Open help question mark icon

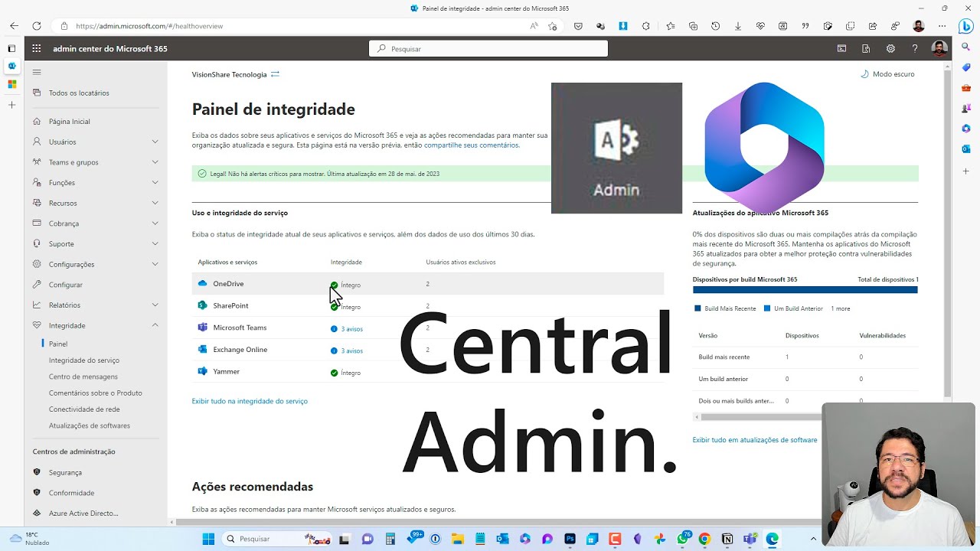(914, 48)
